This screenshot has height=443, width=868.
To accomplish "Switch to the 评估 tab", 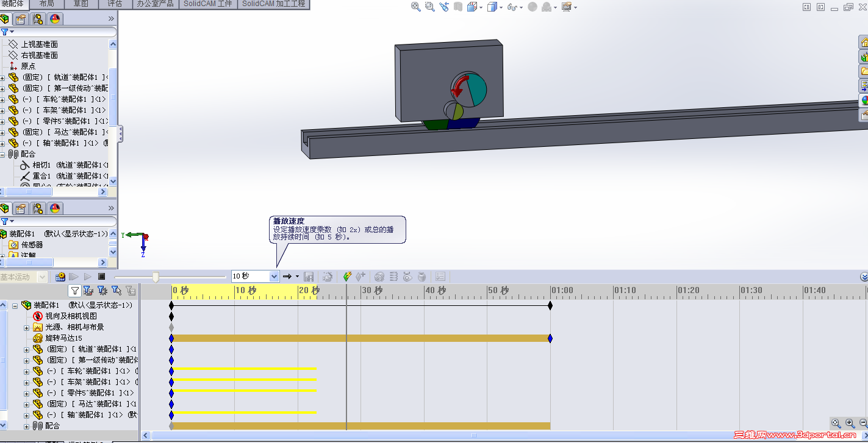I will pos(115,4).
